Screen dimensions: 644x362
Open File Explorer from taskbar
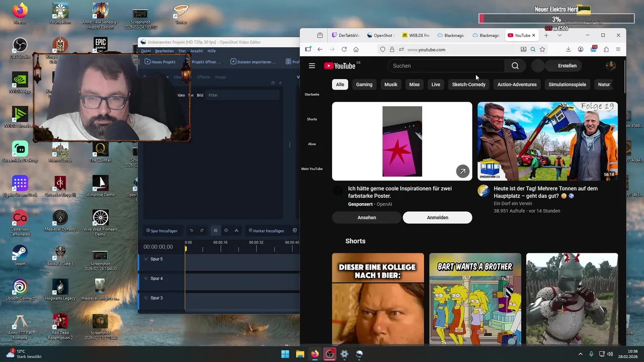click(x=300, y=354)
